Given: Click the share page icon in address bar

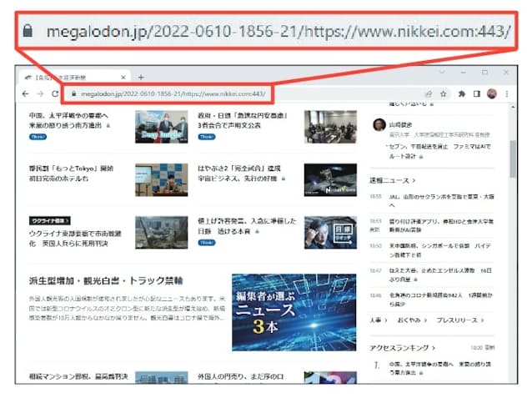Looking at the screenshot, I should pyautogui.click(x=429, y=94).
